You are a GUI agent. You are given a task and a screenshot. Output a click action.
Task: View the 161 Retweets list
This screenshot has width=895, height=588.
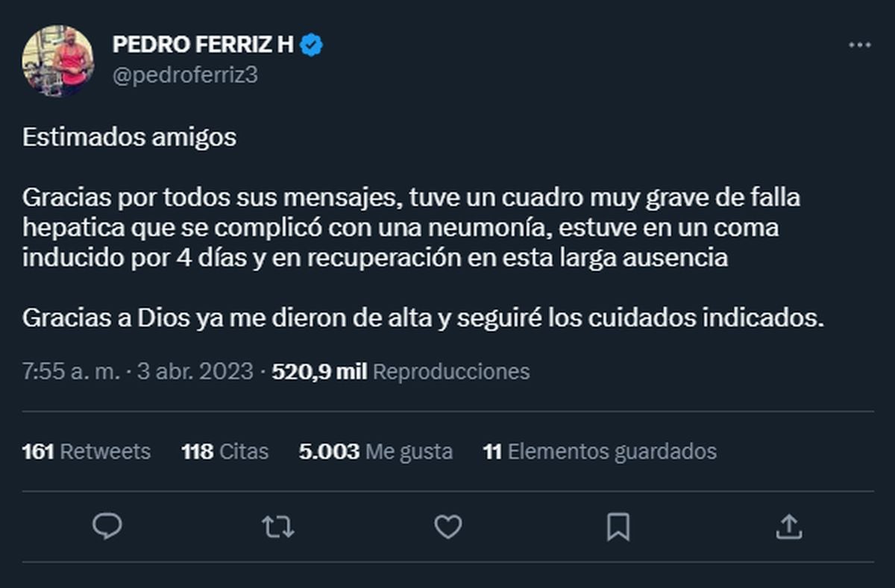click(88, 451)
